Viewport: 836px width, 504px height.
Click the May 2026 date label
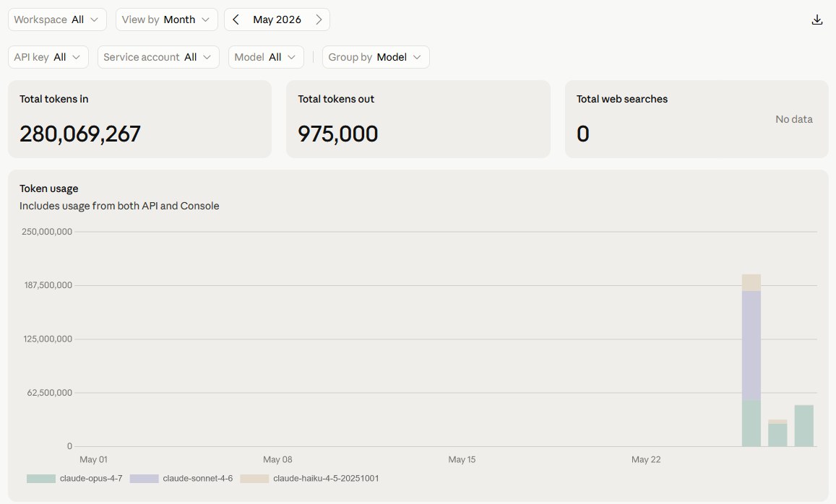(x=277, y=19)
